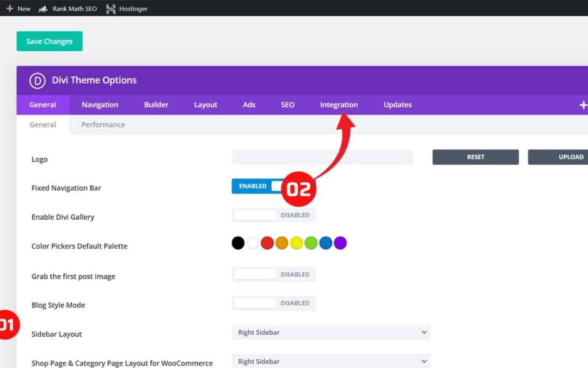Click the Color Pickers Default Palette label
Viewport: 588px width, 368px height.
click(79, 246)
